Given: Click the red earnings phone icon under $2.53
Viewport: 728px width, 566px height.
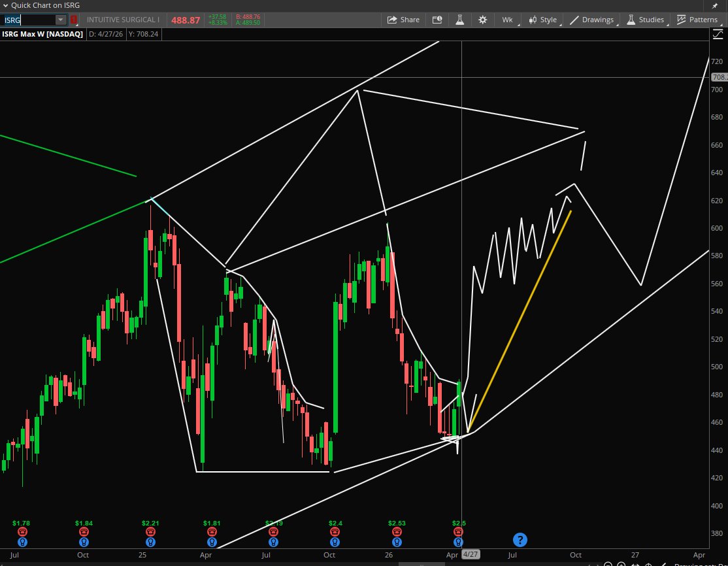Looking at the screenshot, I should (397, 531).
